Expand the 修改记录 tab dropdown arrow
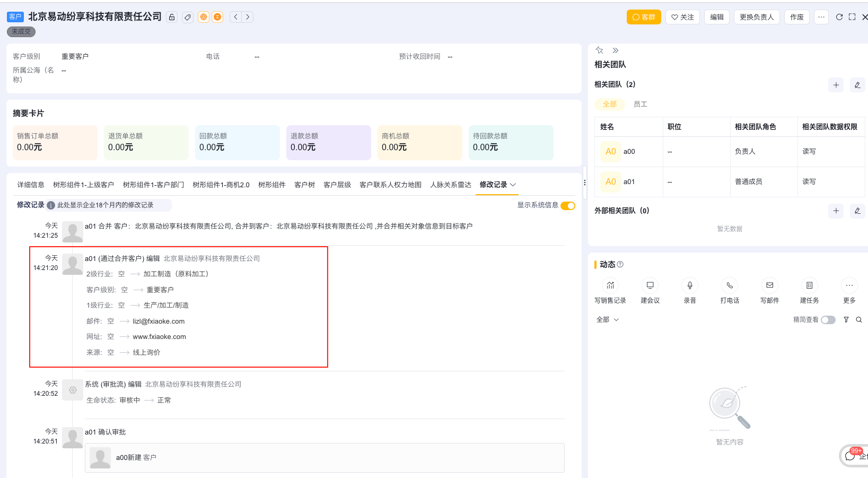Image resolution: width=868 pixels, height=478 pixels. tap(513, 185)
